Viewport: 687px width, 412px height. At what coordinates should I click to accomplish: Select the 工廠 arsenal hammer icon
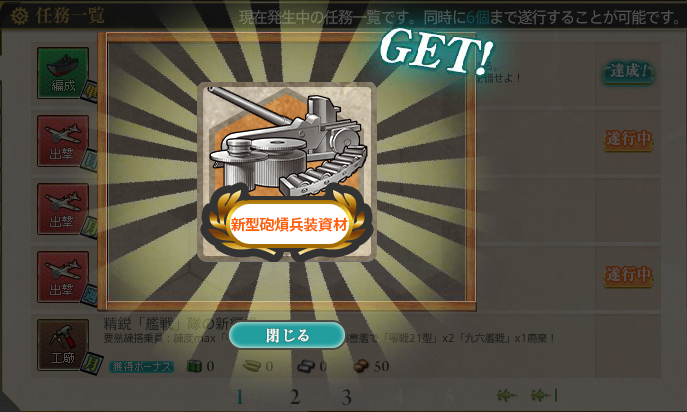pyautogui.click(x=63, y=345)
